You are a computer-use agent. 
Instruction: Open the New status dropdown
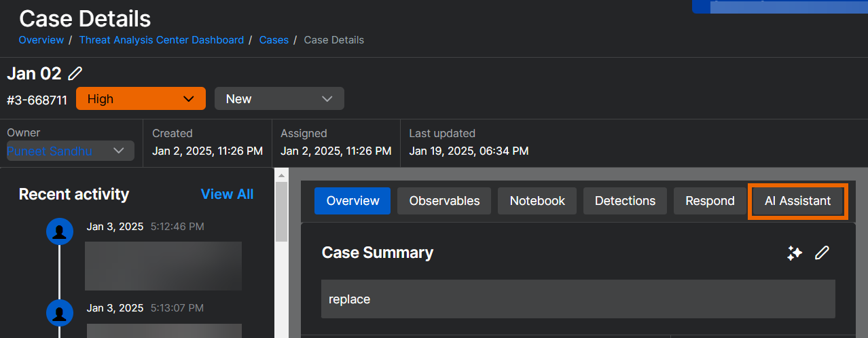click(x=278, y=99)
